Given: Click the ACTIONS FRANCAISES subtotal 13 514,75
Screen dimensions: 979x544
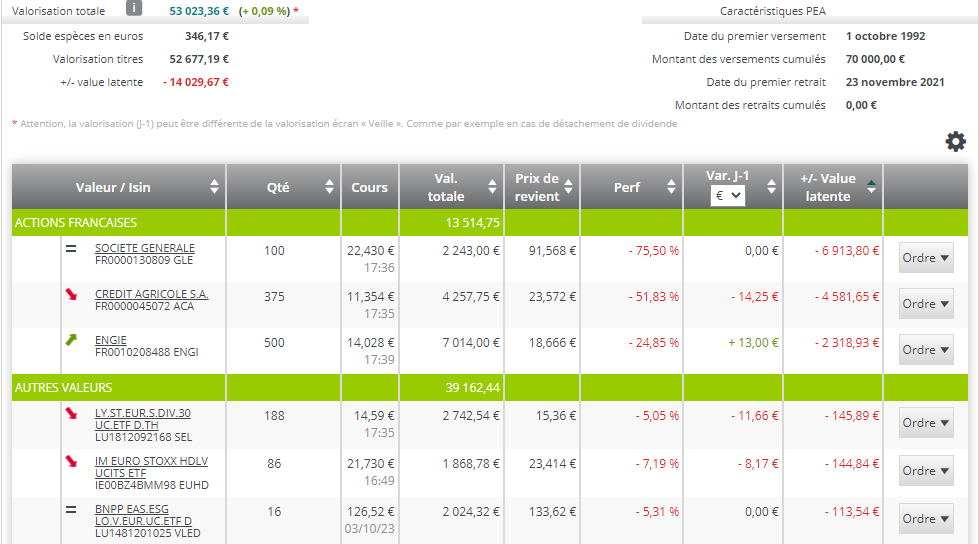Looking at the screenshot, I should [x=473, y=223].
